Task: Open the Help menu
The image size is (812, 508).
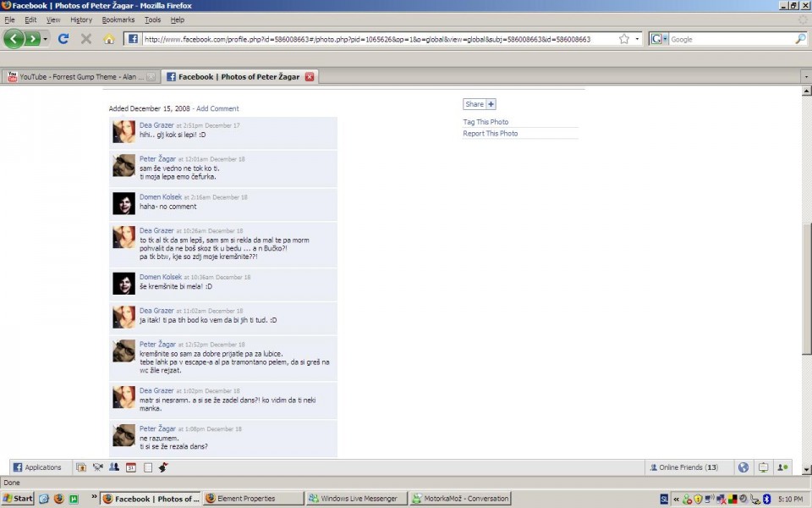Action: [x=178, y=19]
